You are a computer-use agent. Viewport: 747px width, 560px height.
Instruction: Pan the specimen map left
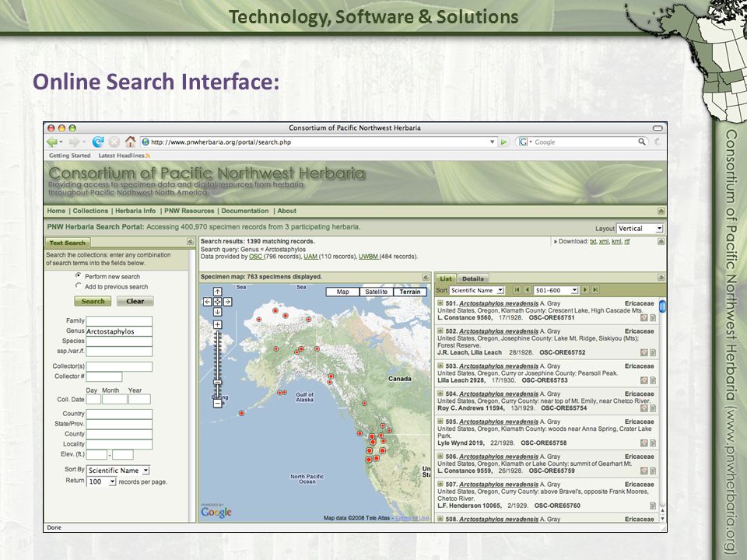pyautogui.click(x=207, y=302)
